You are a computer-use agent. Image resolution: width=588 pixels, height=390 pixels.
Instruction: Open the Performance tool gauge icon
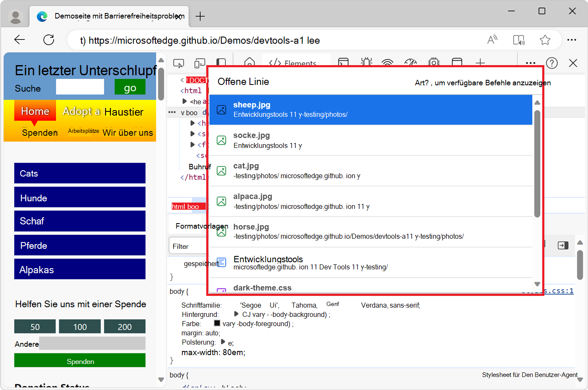click(411, 63)
